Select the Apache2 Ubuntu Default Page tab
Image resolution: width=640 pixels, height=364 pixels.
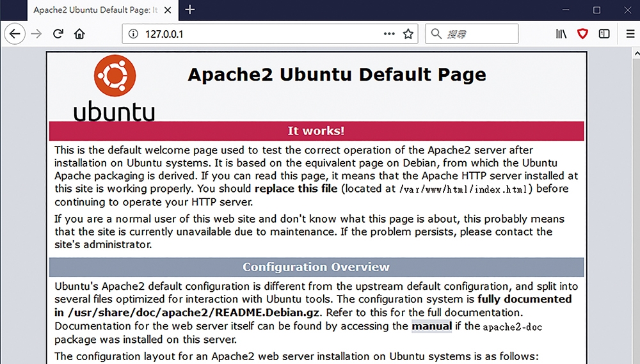(x=103, y=10)
